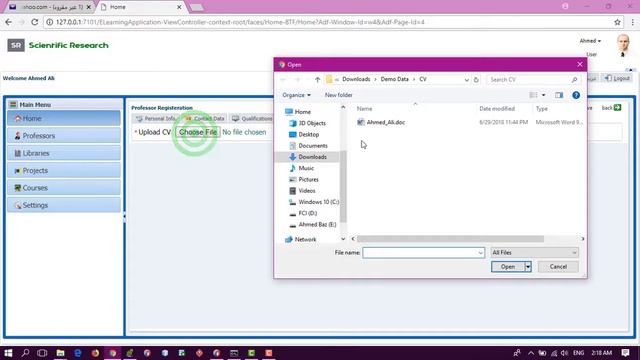640x360 pixels.
Task: Expand the Open button split arrow
Action: 528,267
